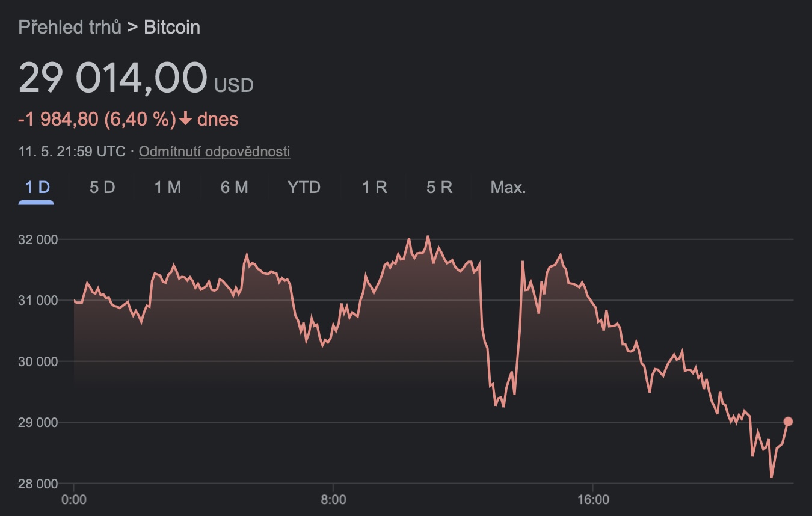This screenshot has width=812, height=516.
Task: Select the 1 R yearly range tab
Action: [x=374, y=187]
